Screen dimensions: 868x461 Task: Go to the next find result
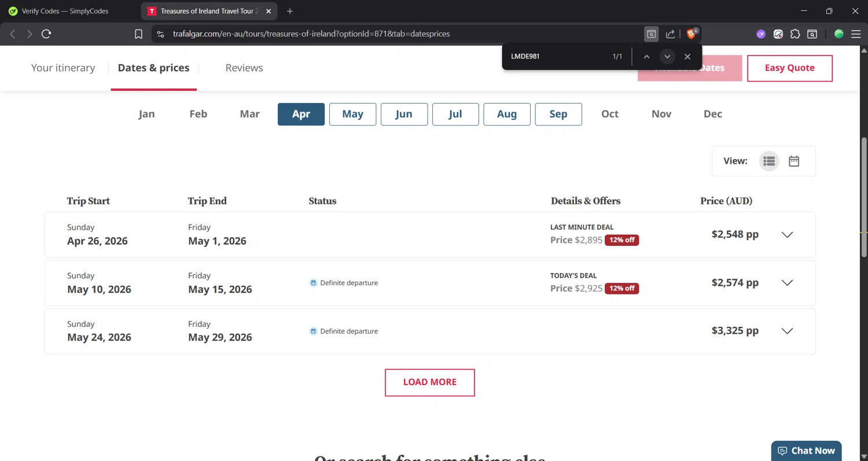point(667,57)
